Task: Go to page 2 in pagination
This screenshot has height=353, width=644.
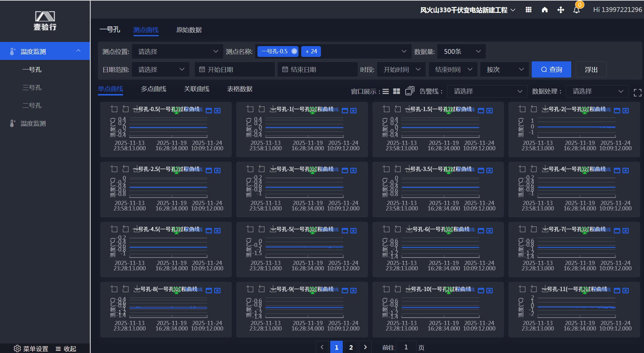Action: 351,347
